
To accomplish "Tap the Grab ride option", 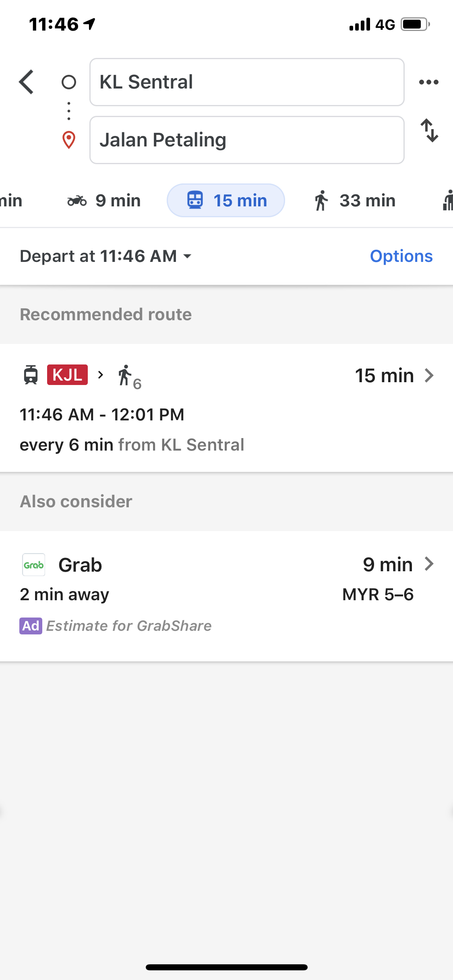I will pyautogui.click(x=80, y=565).
